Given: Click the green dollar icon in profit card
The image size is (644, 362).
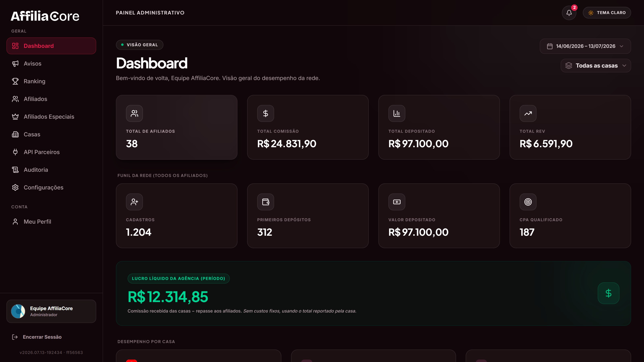Looking at the screenshot, I should (608, 293).
